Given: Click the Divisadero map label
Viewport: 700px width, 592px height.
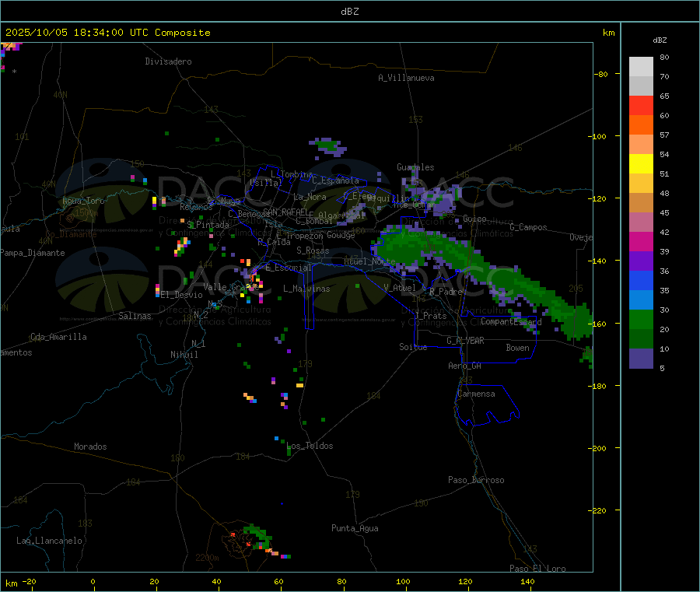Looking at the screenshot, I should (168, 61).
